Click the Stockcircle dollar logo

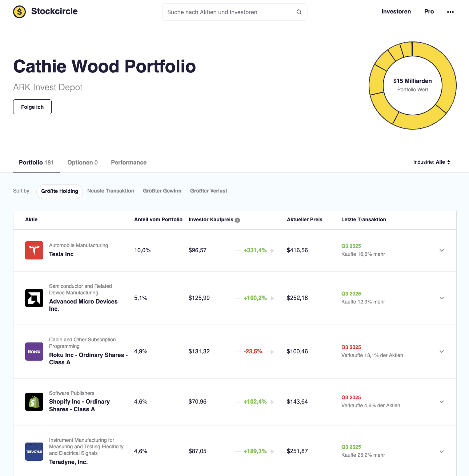coord(19,12)
